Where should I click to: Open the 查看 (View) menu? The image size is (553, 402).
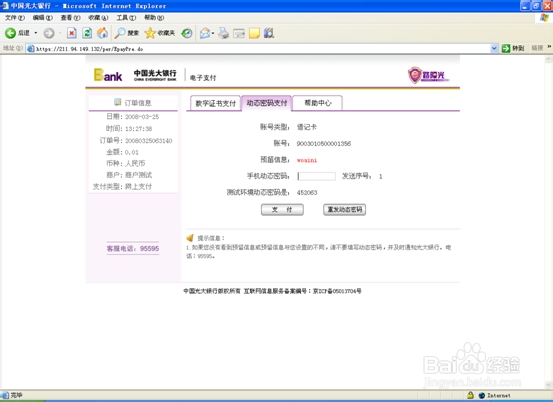(x=70, y=18)
